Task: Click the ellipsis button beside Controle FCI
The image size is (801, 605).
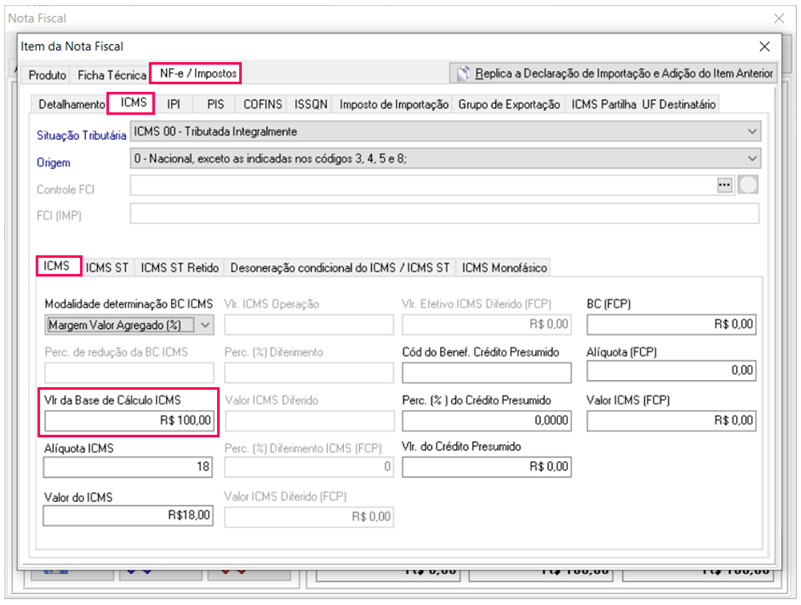Action: (725, 186)
